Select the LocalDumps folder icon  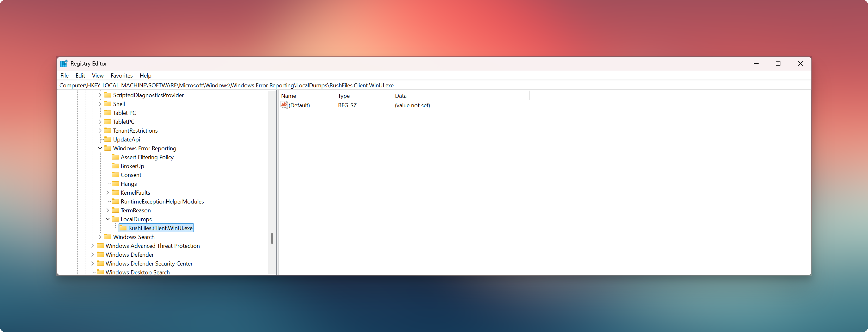(116, 219)
